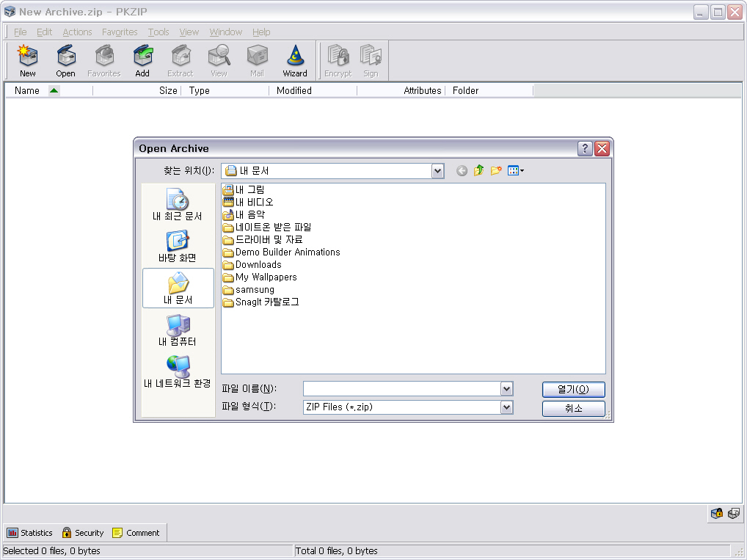
Task: Click the dialog help question mark button
Action: [585, 149]
